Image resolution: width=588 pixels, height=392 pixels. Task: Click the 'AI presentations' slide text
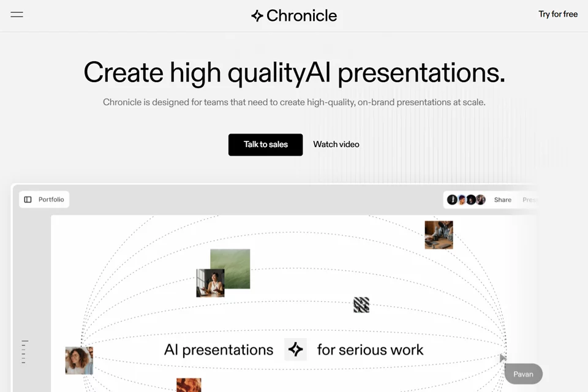coord(219,350)
